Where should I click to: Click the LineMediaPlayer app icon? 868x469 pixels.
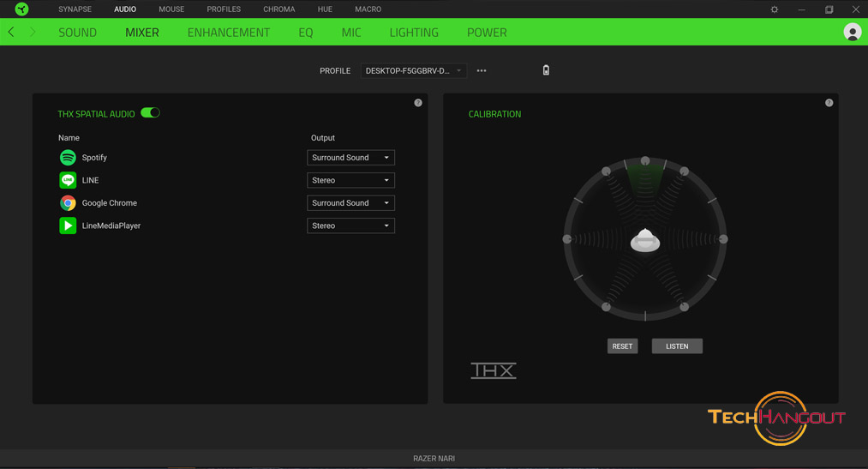(x=68, y=225)
